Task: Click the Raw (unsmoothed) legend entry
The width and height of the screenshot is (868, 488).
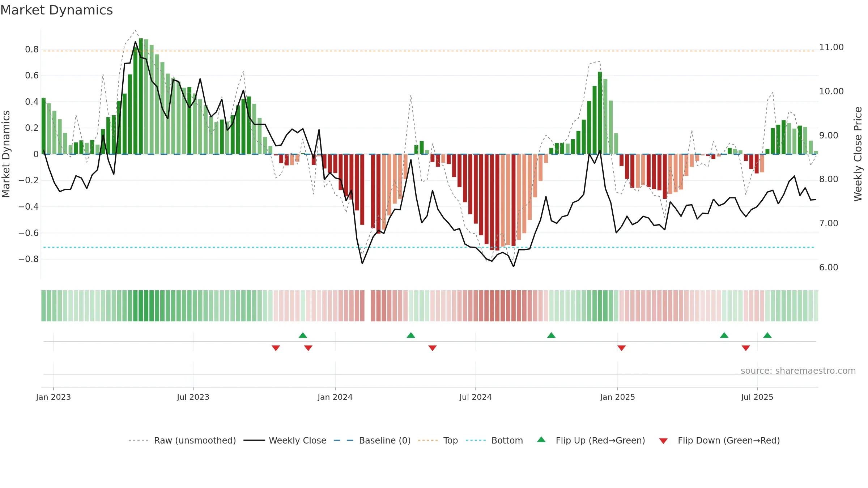Action: point(182,440)
